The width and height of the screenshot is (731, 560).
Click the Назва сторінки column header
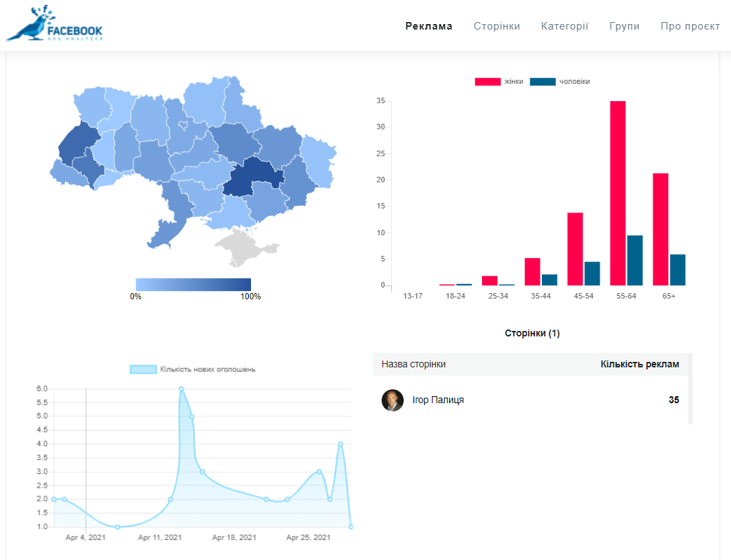(x=413, y=364)
